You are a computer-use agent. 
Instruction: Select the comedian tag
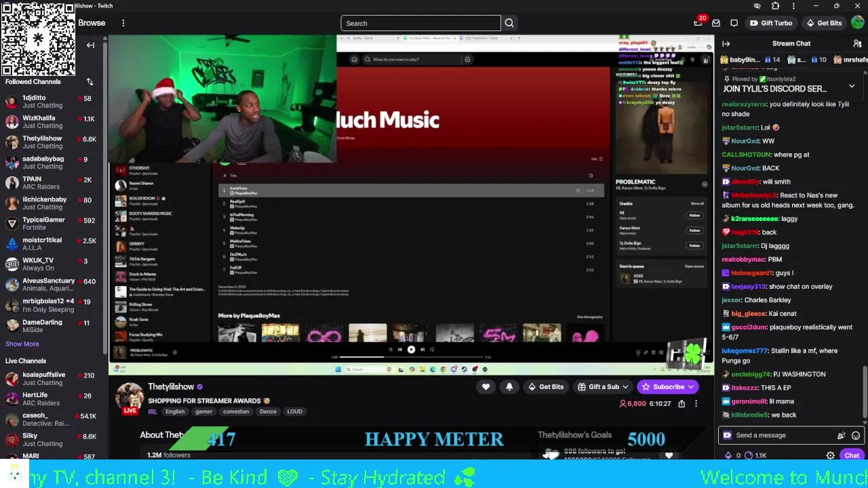pyautogui.click(x=236, y=411)
